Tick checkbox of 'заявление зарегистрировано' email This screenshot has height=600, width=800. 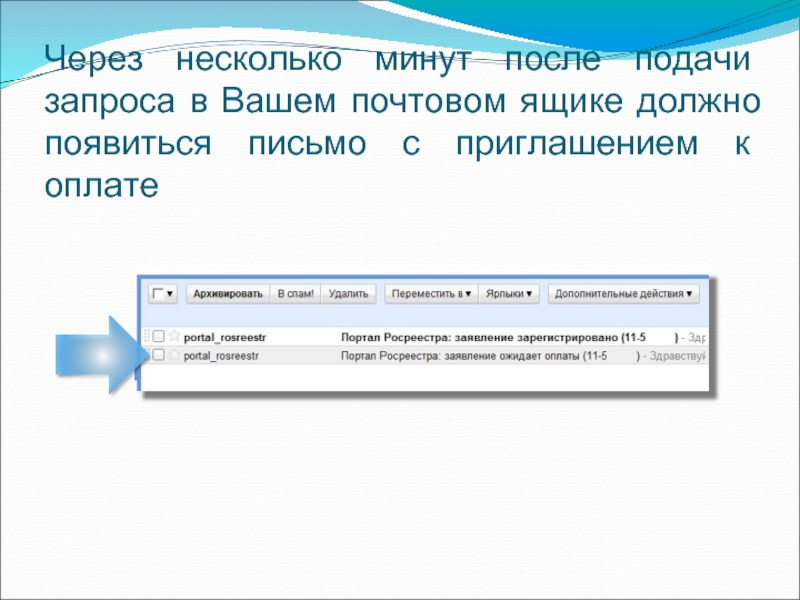coord(159,336)
